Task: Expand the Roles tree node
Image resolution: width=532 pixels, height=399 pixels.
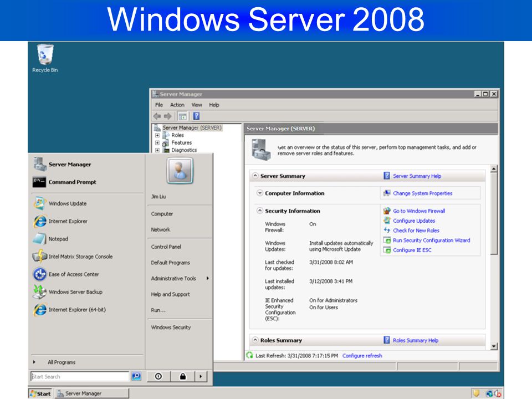Action: [x=157, y=135]
